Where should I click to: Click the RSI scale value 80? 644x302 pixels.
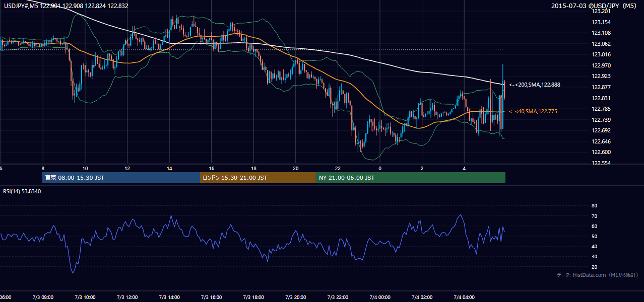click(594, 206)
